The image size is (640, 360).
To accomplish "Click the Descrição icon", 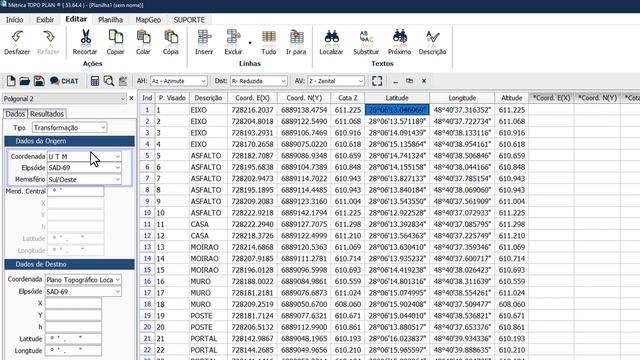I will 432,37.
